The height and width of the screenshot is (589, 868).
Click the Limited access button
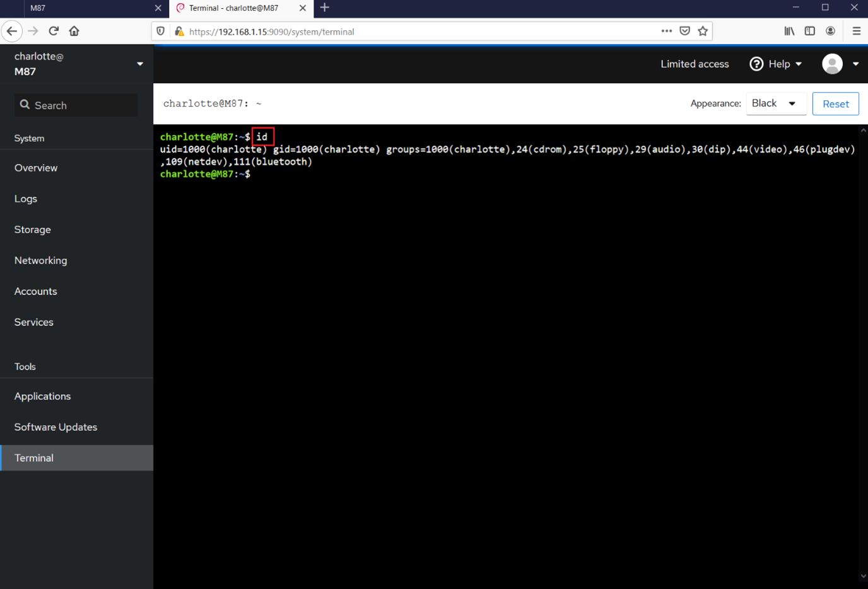tap(695, 64)
